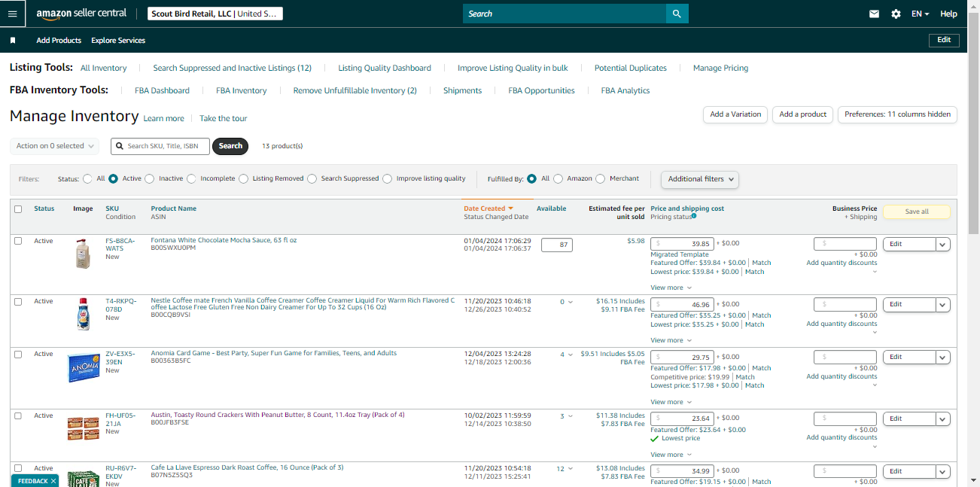Viewport: 980px width, 487px height.
Task: Sort by Date Created column
Action: click(488, 208)
